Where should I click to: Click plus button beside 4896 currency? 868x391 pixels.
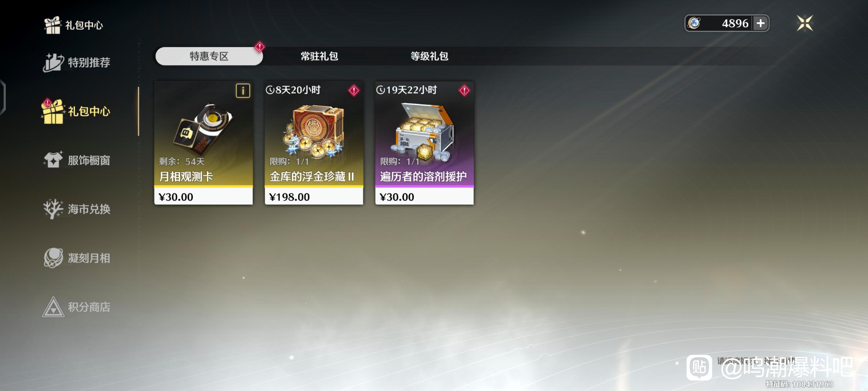[x=760, y=23]
